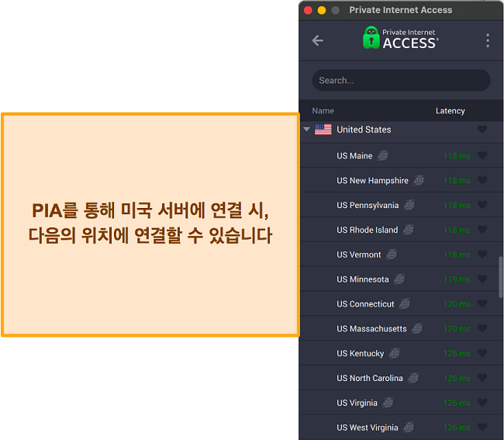Favorite US North Carolina with the heart

coord(482,378)
